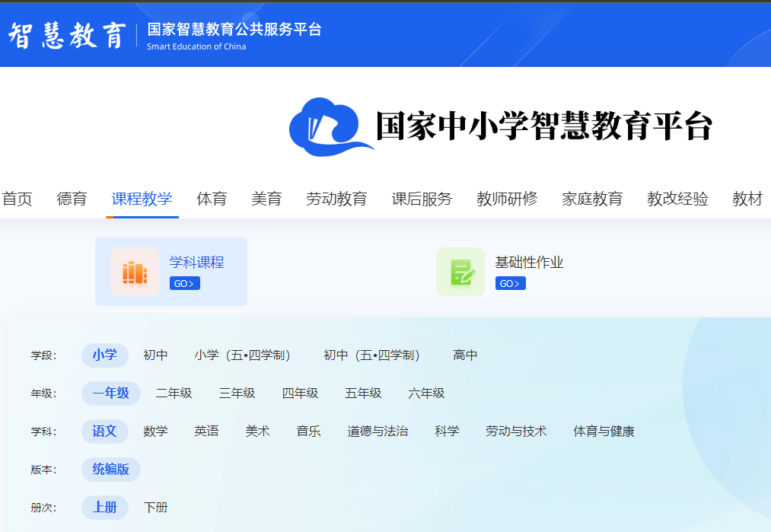Screen dimensions: 771x532
Task: Select 高中 school stage filter
Action: coord(465,355)
